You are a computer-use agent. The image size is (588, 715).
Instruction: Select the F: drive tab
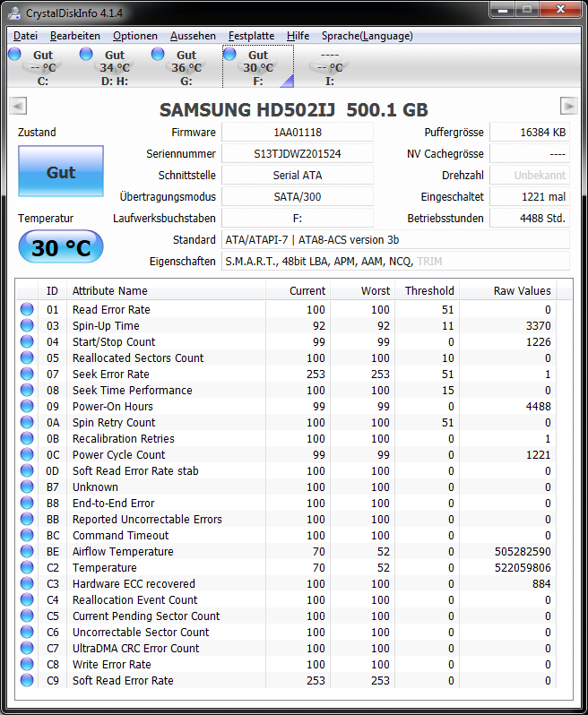click(258, 67)
